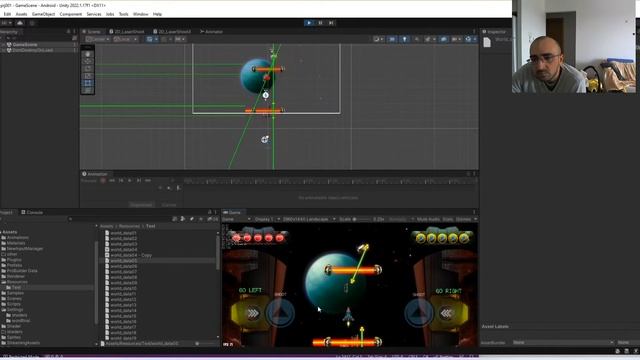The height and width of the screenshot is (360, 640).
Task: Select the Transform tool in Scene overlay
Action: point(88,91)
